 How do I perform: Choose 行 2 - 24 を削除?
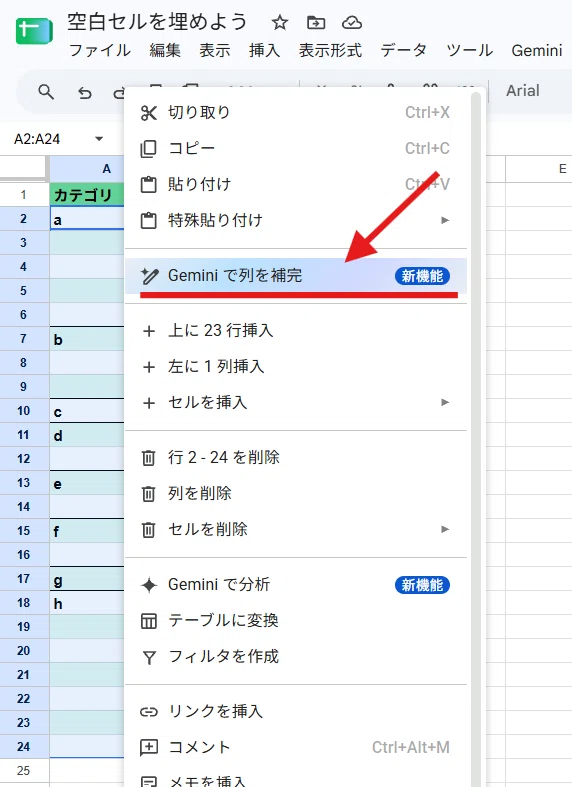(296, 457)
